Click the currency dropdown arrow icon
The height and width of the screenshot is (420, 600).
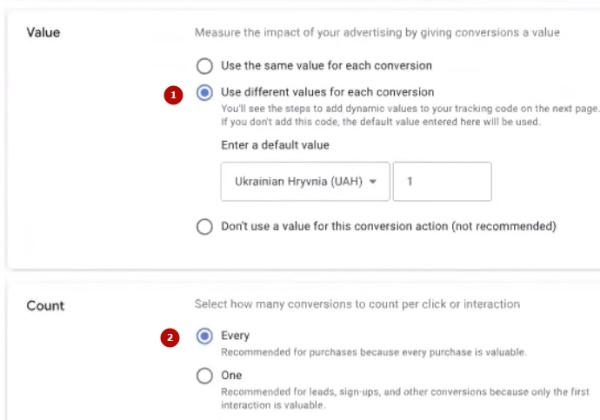pos(373,182)
